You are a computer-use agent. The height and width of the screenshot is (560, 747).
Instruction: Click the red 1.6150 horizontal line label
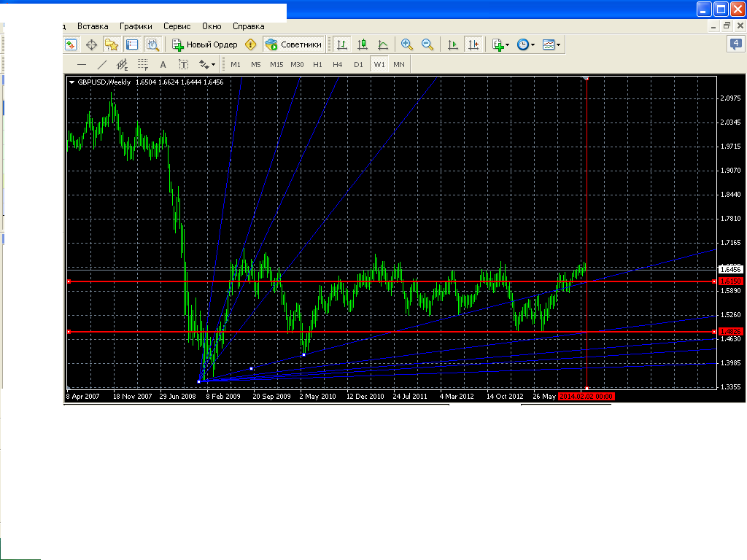730,281
